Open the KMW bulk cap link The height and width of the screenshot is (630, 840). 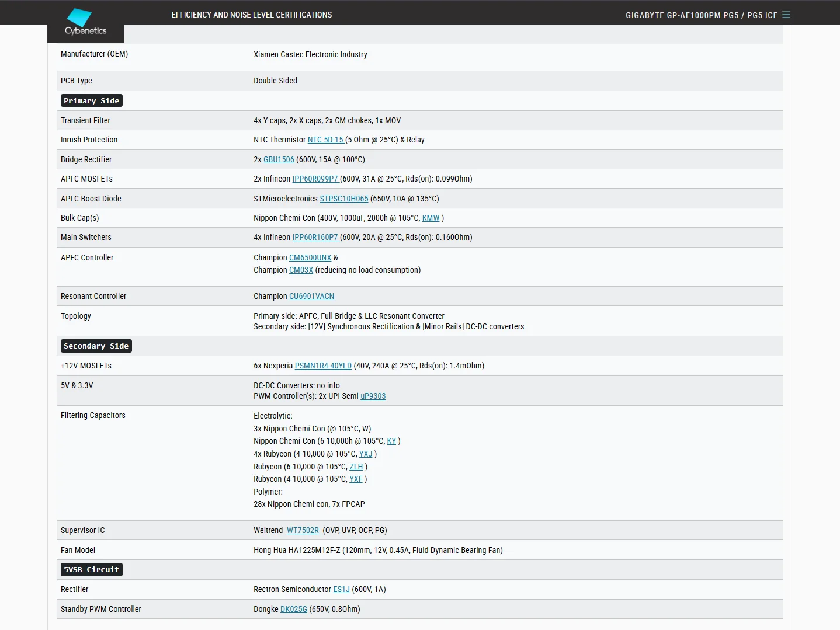click(x=431, y=218)
